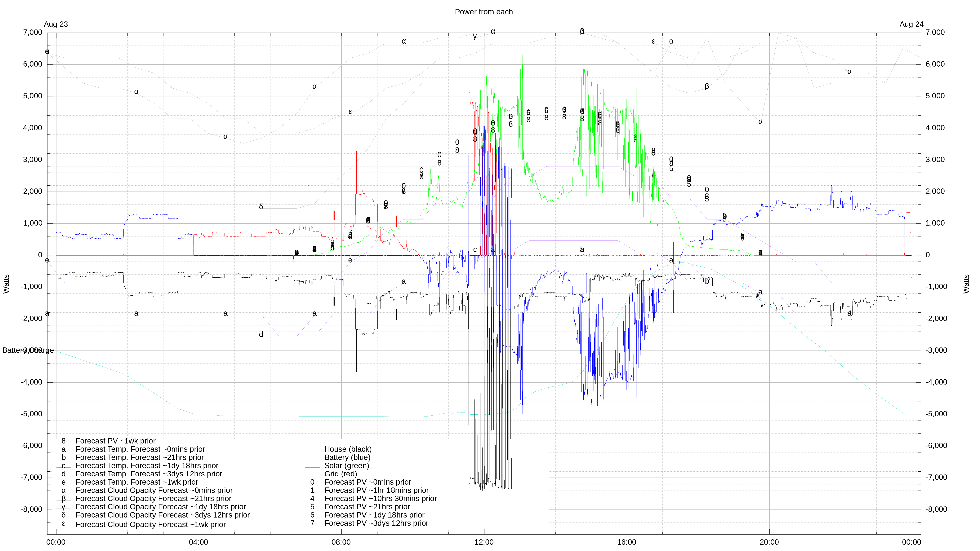Click legend 'Forecast Cloud Opacity Forecast ~21hrs prior'
This screenshot has width=980, height=551.
click(153, 499)
